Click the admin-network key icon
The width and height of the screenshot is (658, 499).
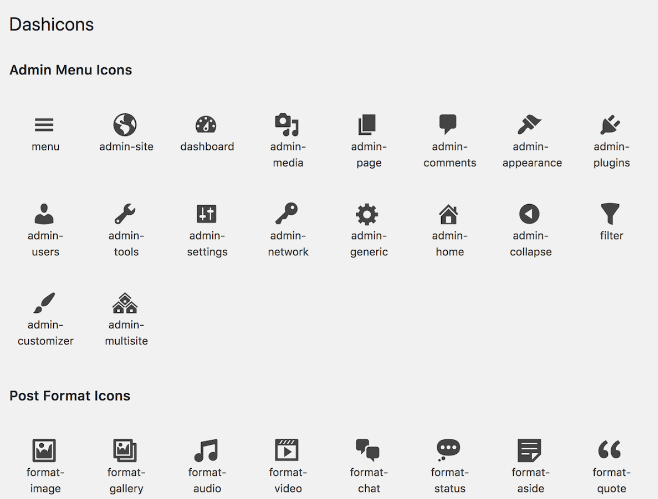[287, 214]
